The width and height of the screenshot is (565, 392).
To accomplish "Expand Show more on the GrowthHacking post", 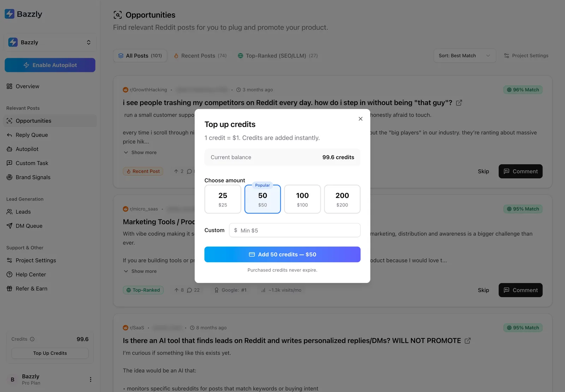I will (x=140, y=153).
